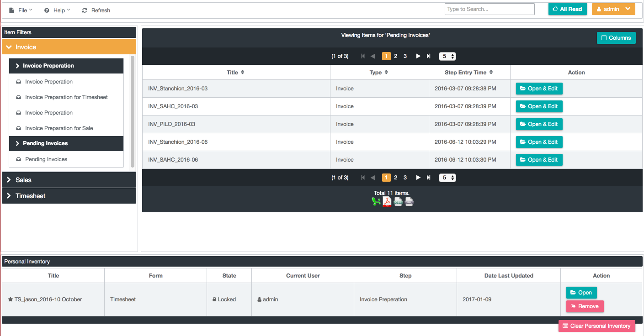Jump to first page in top paginator
Image resolution: width=644 pixels, height=336 pixels.
(363, 56)
